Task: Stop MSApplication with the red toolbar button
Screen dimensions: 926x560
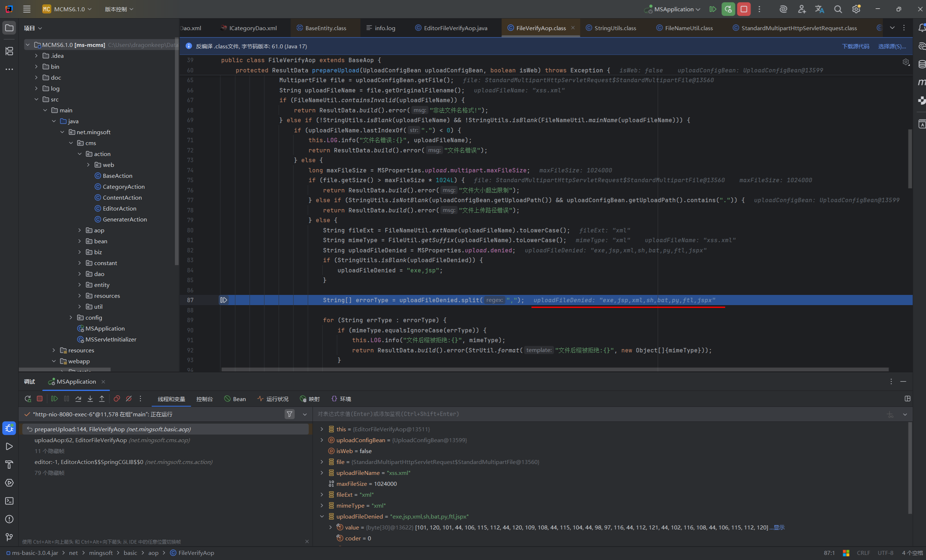Action: point(743,9)
